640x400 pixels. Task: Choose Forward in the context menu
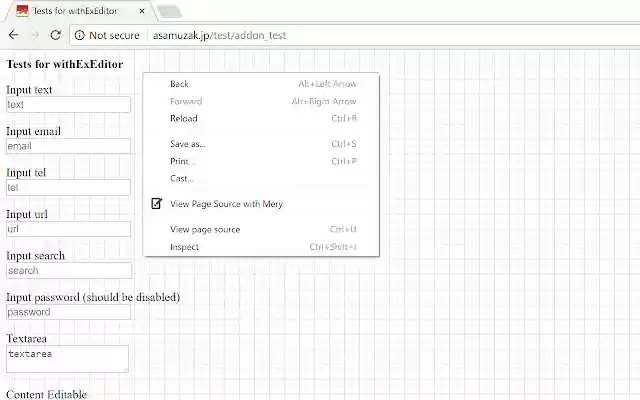point(261,101)
